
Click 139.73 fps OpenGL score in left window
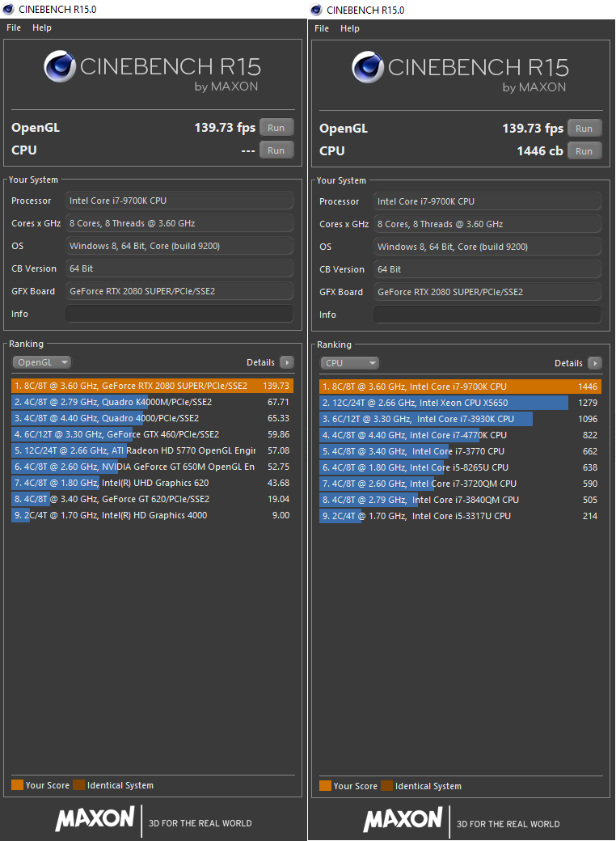coord(225,128)
